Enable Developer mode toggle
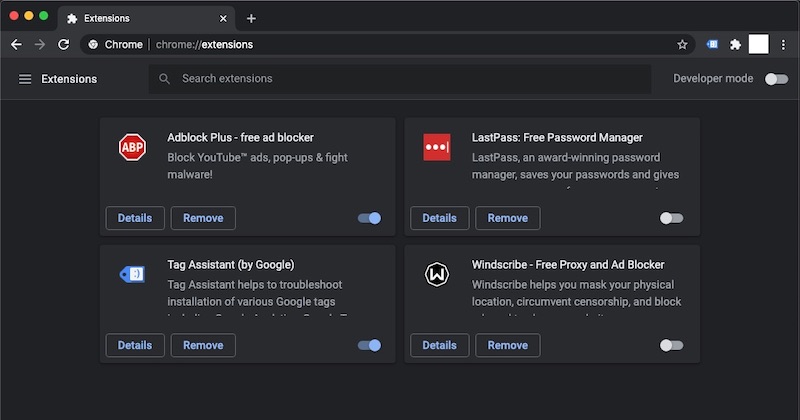800x420 pixels. [776, 79]
